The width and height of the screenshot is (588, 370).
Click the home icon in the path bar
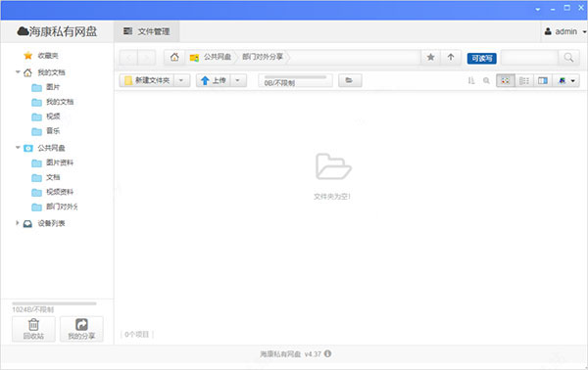click(174, 58)
